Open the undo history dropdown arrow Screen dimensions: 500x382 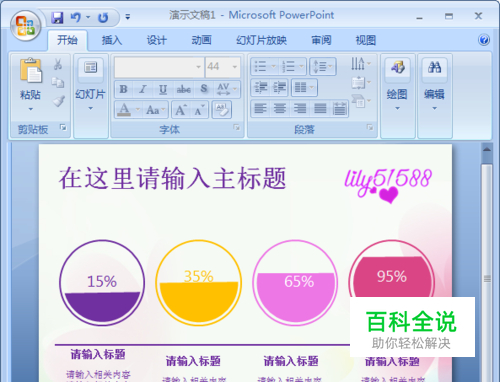click(88, 17)
